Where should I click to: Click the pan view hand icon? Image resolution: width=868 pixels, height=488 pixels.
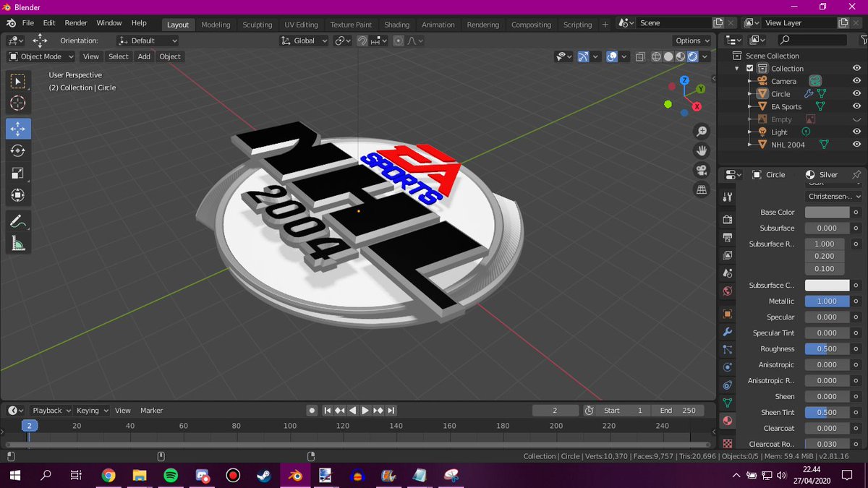(x=701, y=151)
